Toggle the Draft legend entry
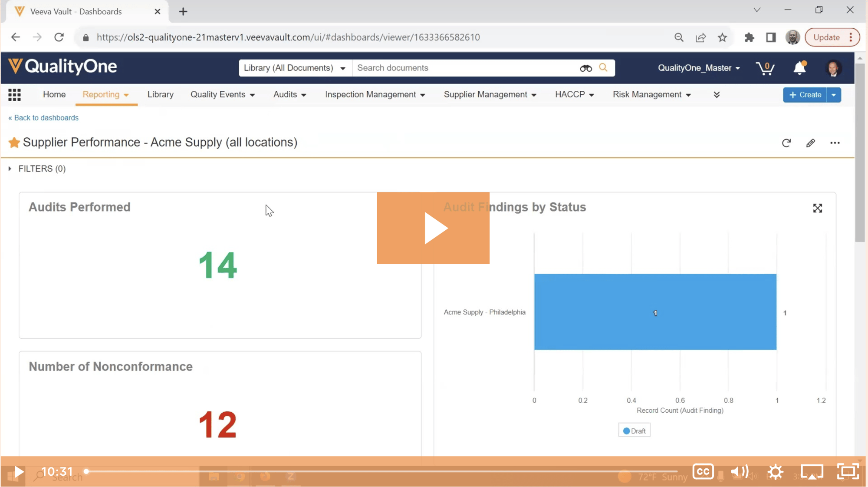Screen dimensions: 868x487 (x=634, y=430)
